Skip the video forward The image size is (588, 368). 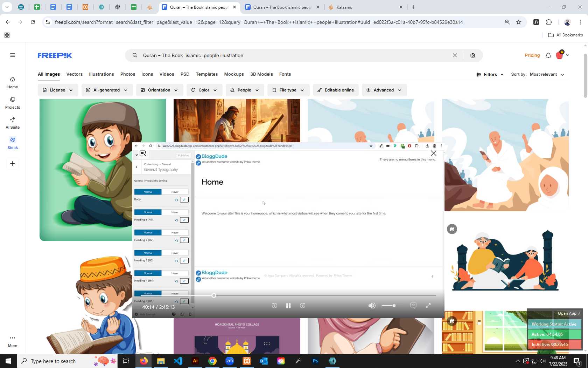[x=303, y=306]
